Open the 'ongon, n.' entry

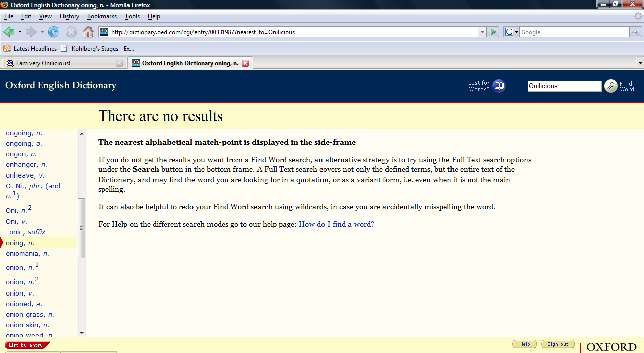21,154
